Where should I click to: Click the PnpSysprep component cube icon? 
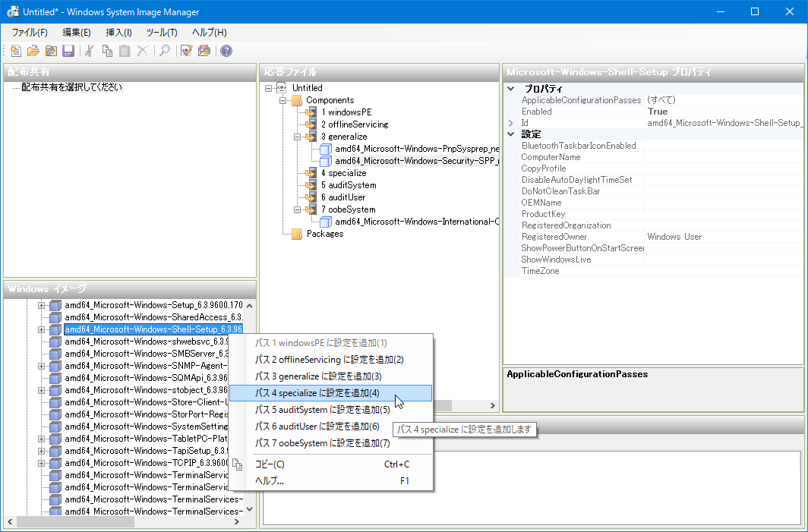[x=326, y=149]
